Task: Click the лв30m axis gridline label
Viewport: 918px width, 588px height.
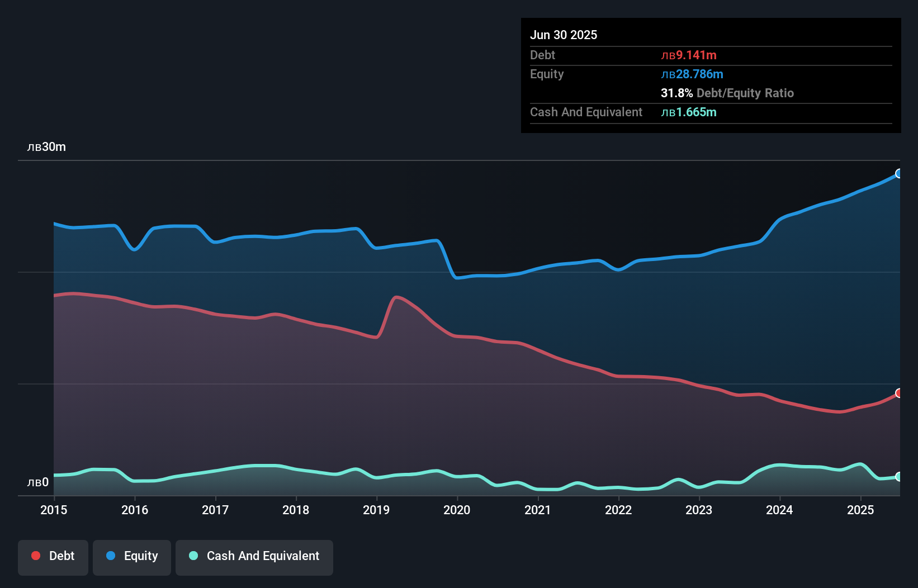Action: 46,146
